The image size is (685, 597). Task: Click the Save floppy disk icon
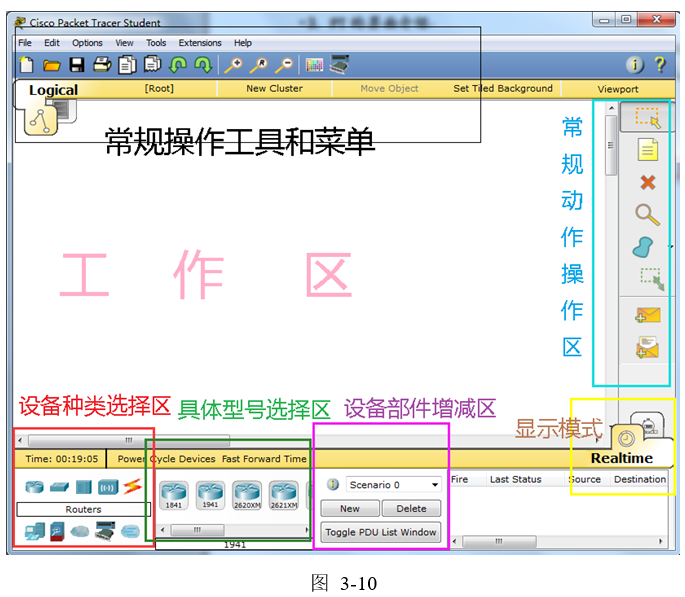(x=76, y=65)
